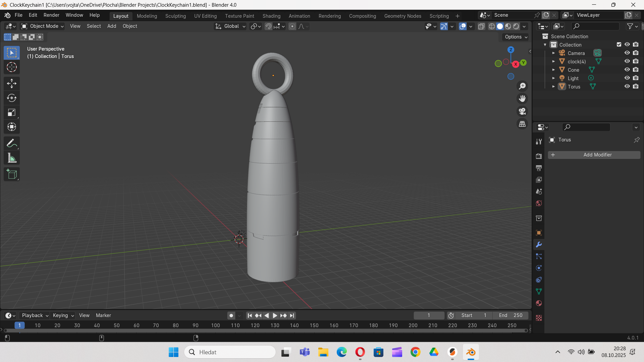Expand the Cone tree item
This screenshot has height=362, width=644.
pos(553,70)
